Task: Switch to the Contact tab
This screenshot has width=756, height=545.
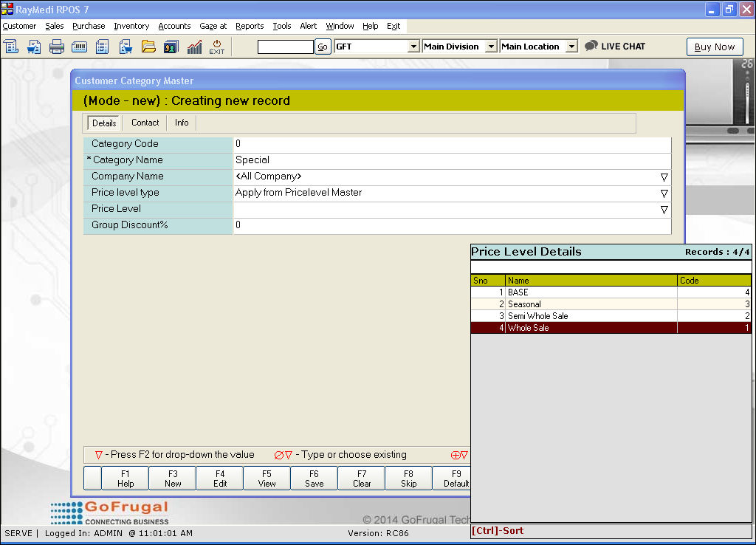Action: point(145,123)
